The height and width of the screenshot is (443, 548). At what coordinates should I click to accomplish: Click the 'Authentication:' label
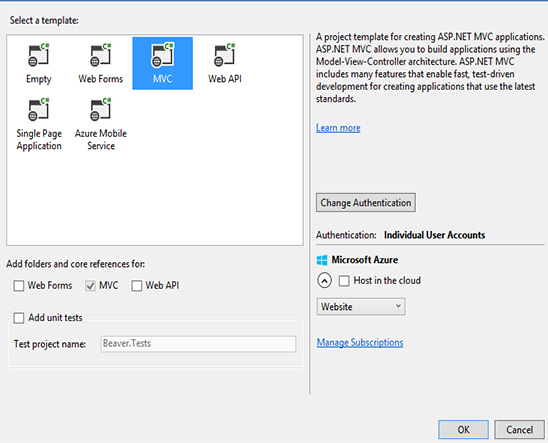(x=346, y=235)
